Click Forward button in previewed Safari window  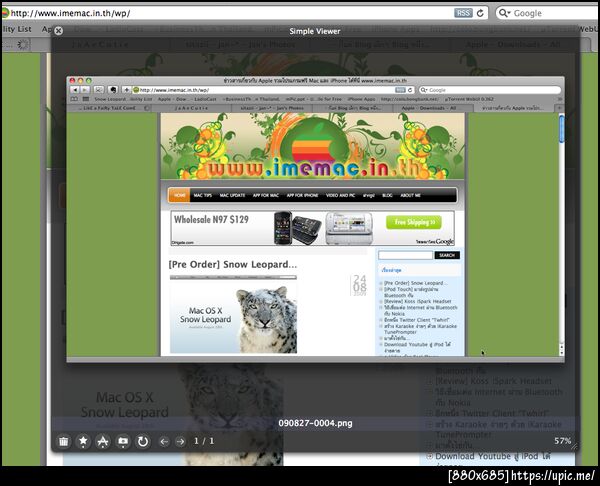coord(85,90)
